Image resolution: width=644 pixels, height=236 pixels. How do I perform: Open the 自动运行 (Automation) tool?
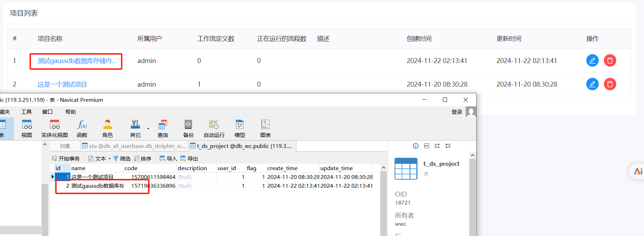tap(214, 129)
